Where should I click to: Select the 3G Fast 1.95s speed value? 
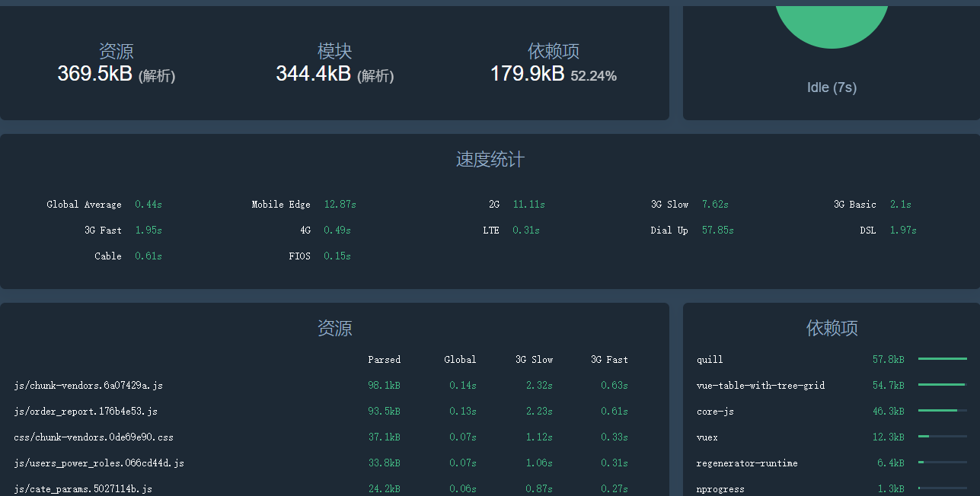148,231
